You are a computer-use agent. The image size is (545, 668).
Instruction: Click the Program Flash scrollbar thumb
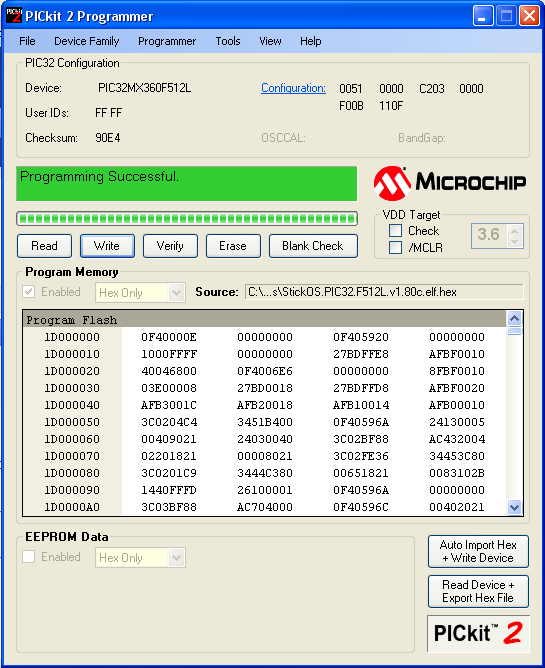[514, 331]
